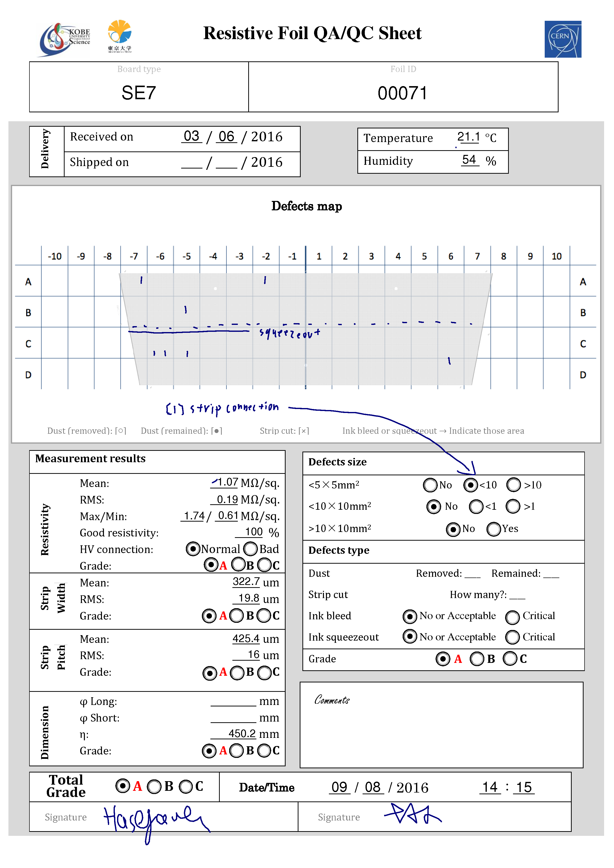Select No for >10×10mm² defects
614x868 pixels.
[453, 529]
